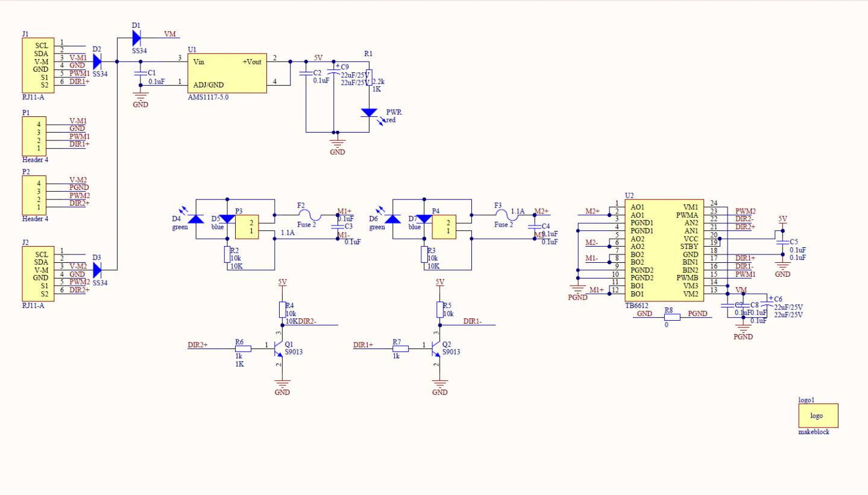
Task: Click the 'VM' net label beside D1
Action: [x=170, y=34]
